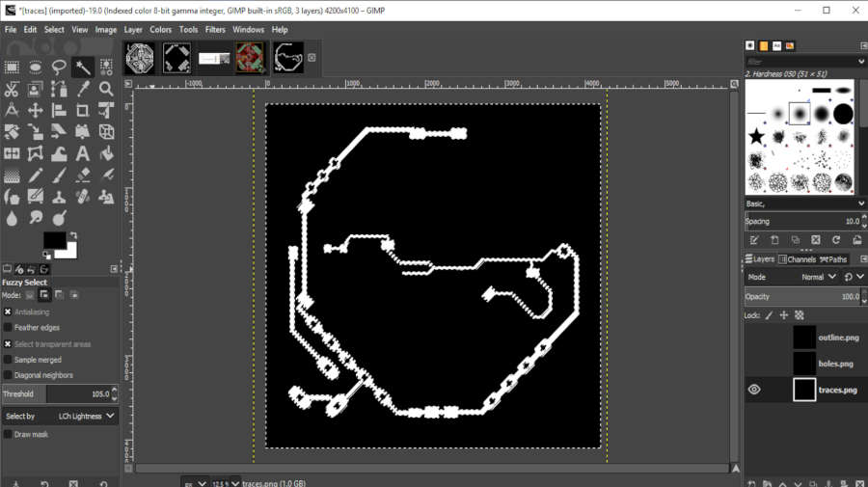Viewport: 868px width, 487px height.
Task: Choose the Cage Transform tool
Action: 36,153
